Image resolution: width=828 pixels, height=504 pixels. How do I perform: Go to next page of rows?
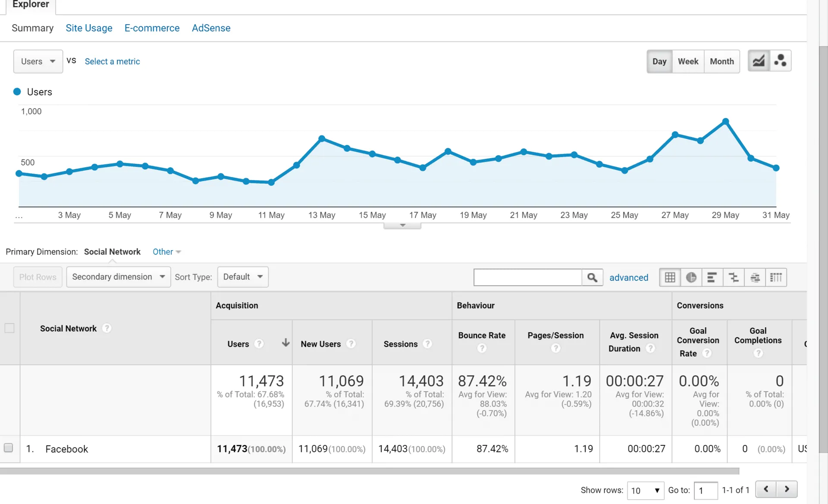(x=787, y=489)
